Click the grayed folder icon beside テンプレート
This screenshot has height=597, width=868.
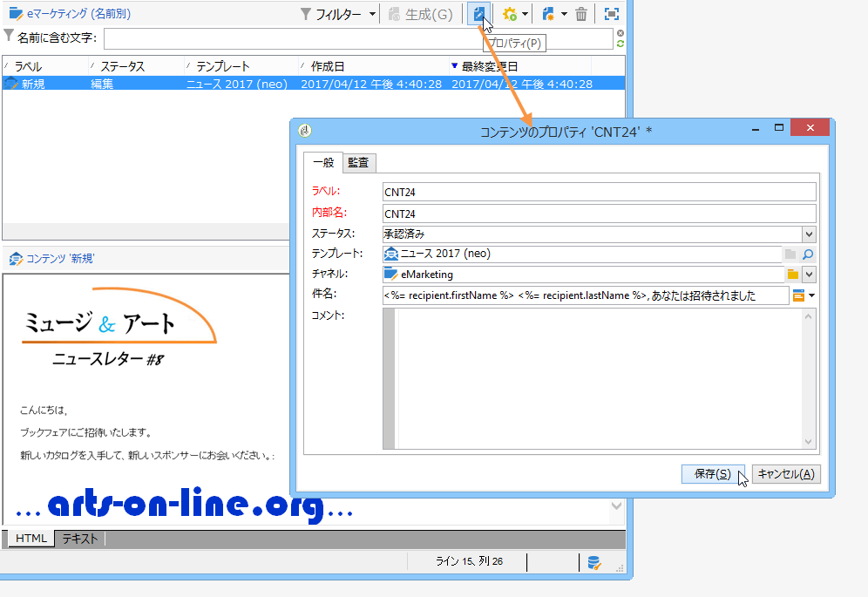pyautogui.click(x=790, y=254)
